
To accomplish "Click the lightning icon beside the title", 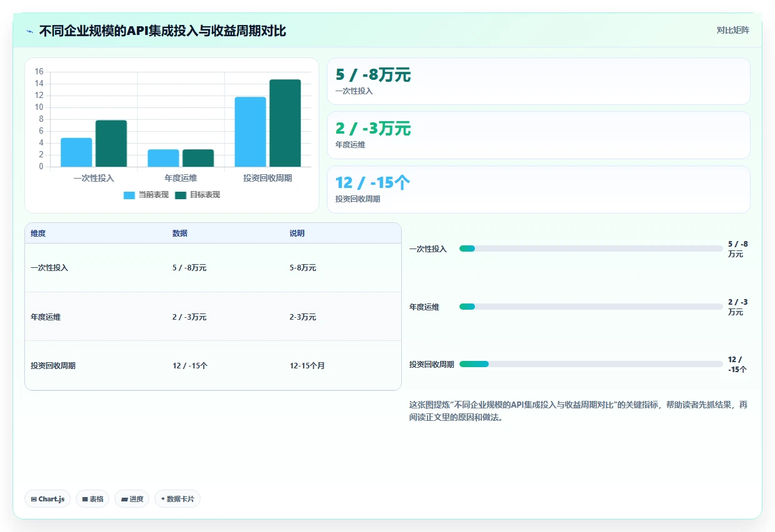I will coord(30,31).
